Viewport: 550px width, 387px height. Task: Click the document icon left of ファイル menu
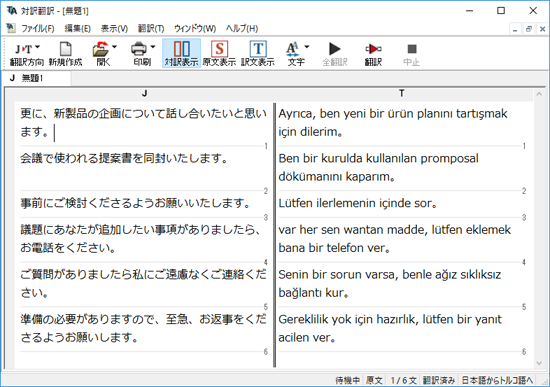[11, 28]
